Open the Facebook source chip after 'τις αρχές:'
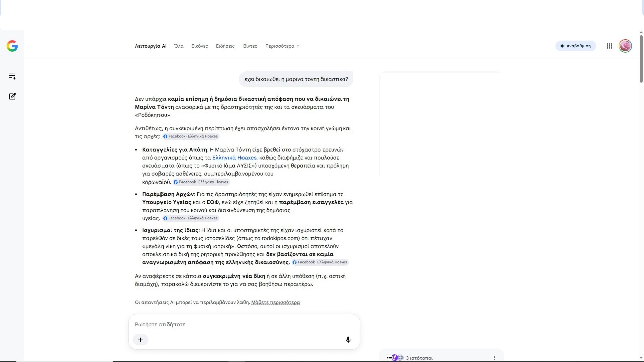Image resolution: width=644 pixels, height=362 pixels. pos(191,136)
